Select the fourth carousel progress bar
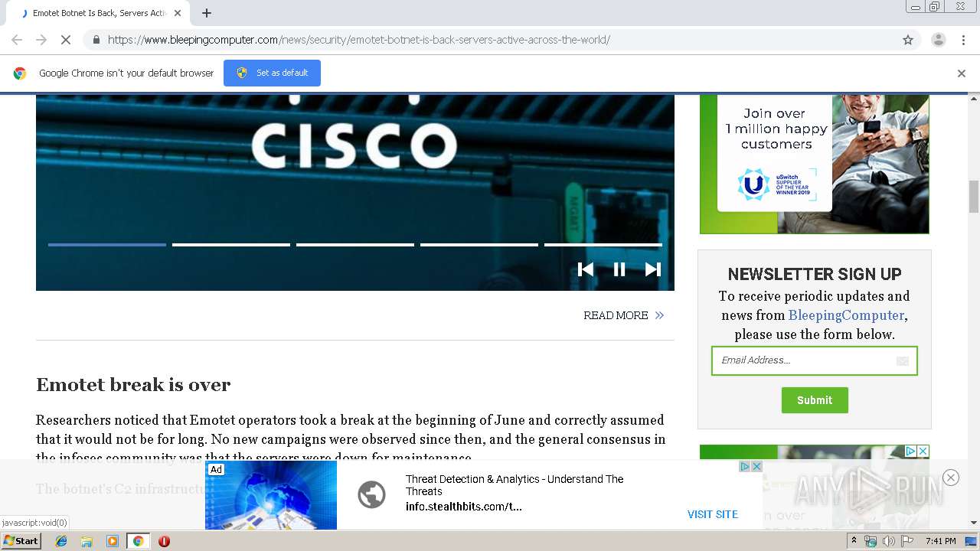The height and width of the screenshot is (551, 980). 479,245
